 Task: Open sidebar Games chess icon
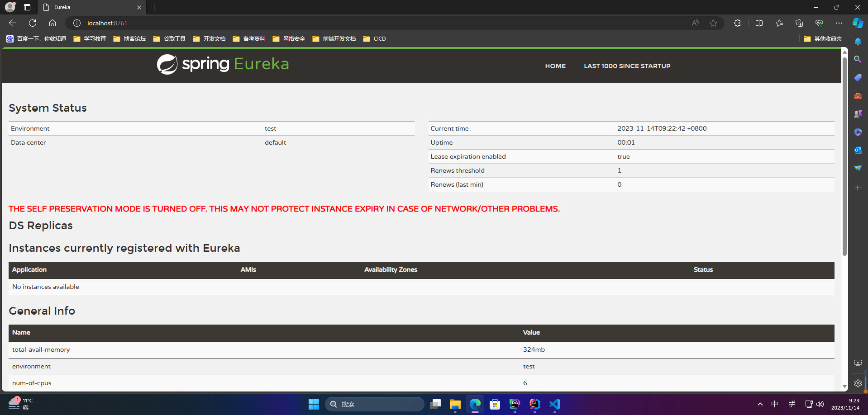[x=858, y=114]
